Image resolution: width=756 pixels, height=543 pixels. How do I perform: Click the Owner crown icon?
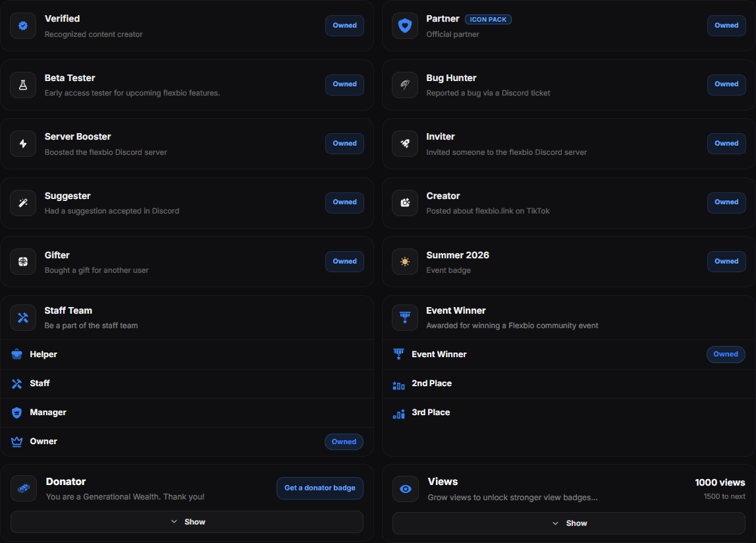coord(17,442)
